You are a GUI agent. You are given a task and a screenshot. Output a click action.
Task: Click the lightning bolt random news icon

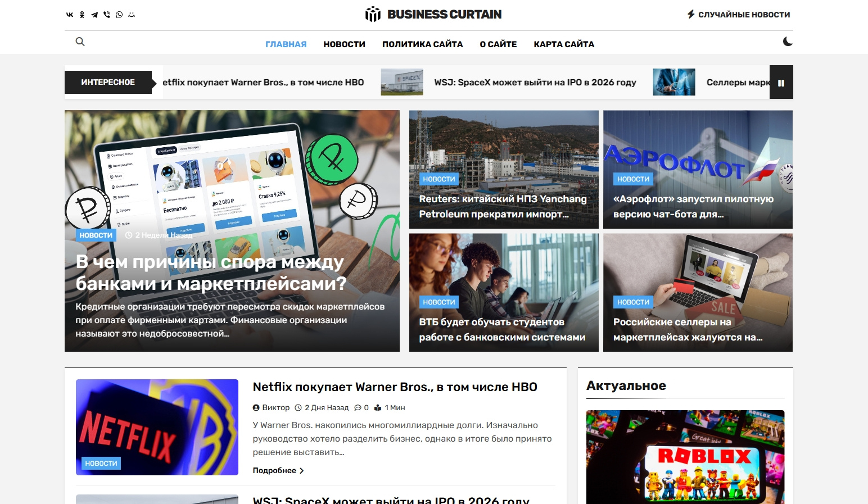(x=691, y=14)
